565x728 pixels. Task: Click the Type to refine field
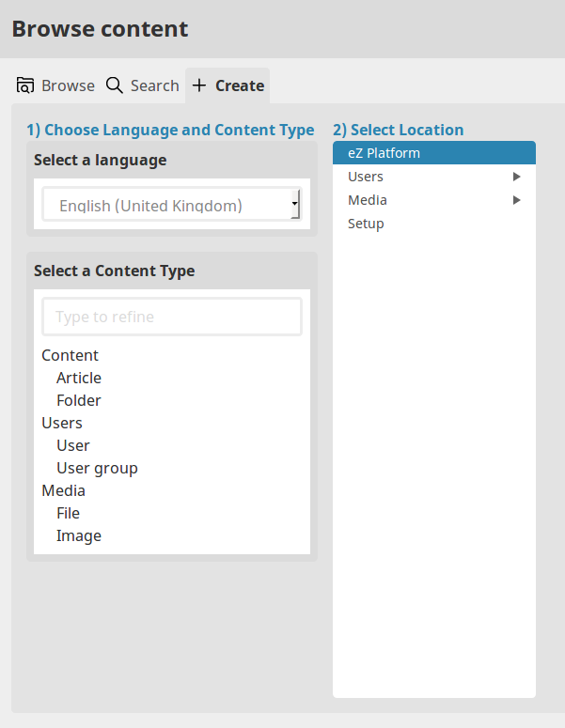(x=172, y=317)
